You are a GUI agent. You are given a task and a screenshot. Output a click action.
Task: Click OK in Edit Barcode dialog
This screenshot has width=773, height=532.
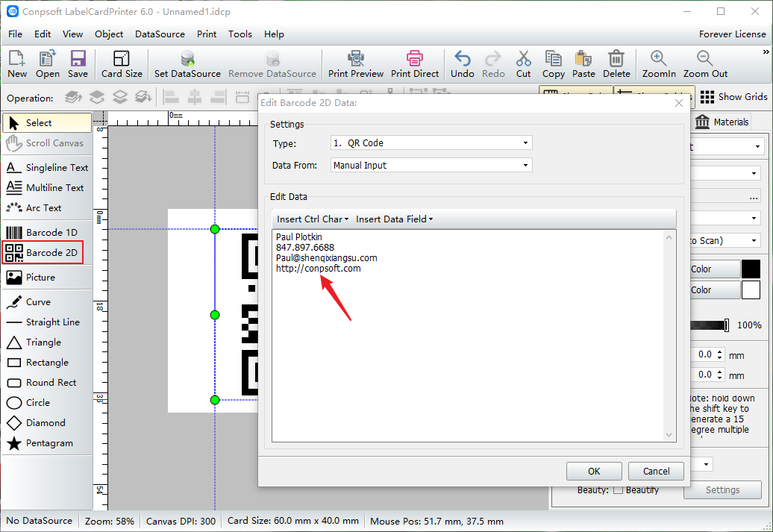pyautogui.click(x=594, y=471)
